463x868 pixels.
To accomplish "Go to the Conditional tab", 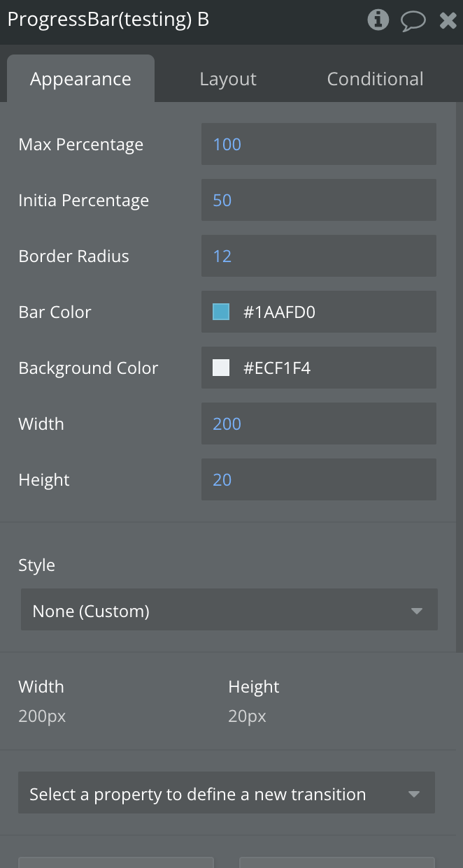I will 375,79.
